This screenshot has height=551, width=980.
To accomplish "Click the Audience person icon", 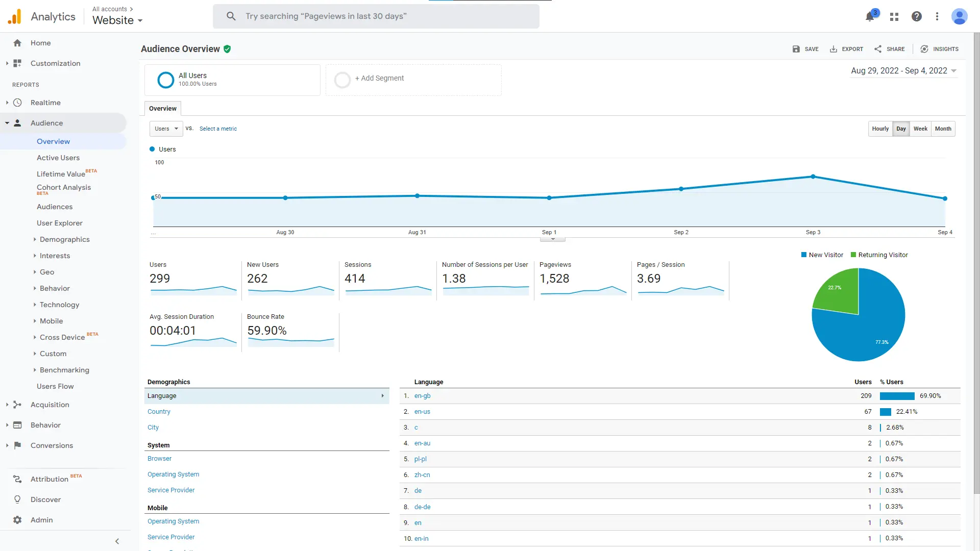I will pos(17,123).
